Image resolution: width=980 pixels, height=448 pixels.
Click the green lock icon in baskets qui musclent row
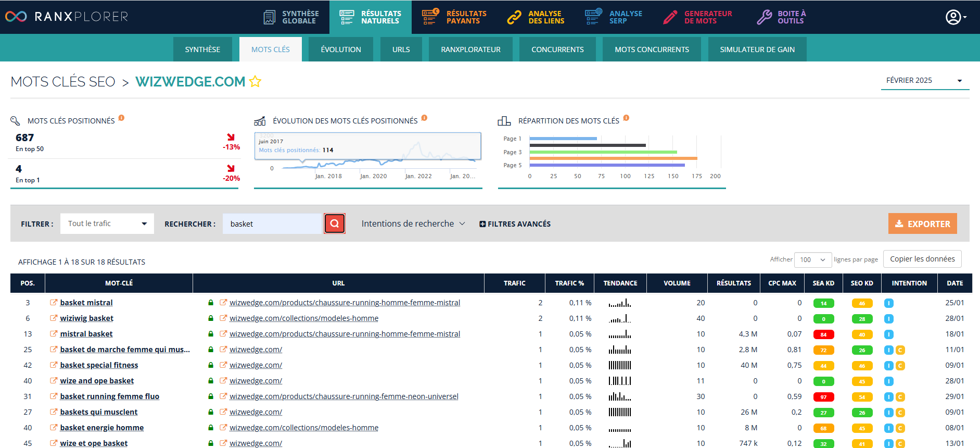pyautogui.click(x=211, y=412)
